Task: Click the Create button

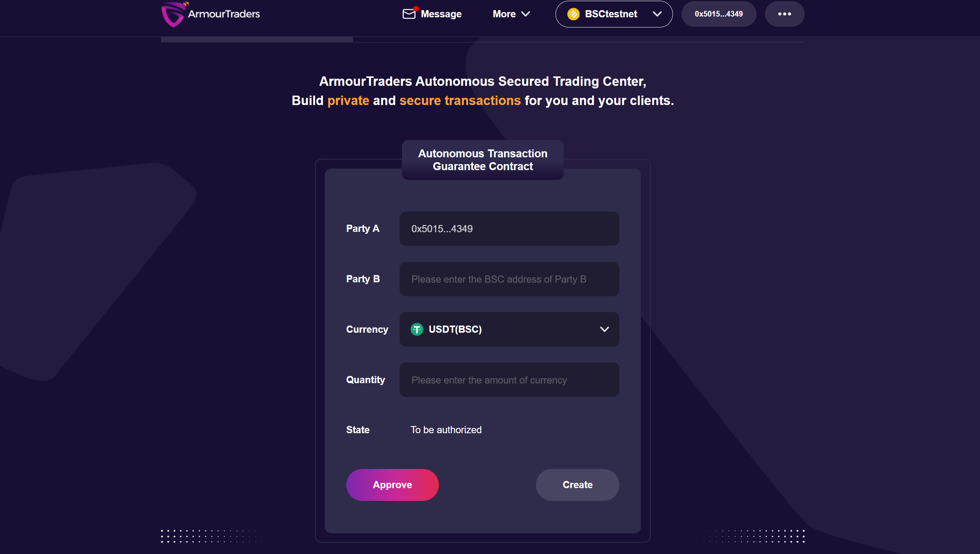Action: pos(577,485)
